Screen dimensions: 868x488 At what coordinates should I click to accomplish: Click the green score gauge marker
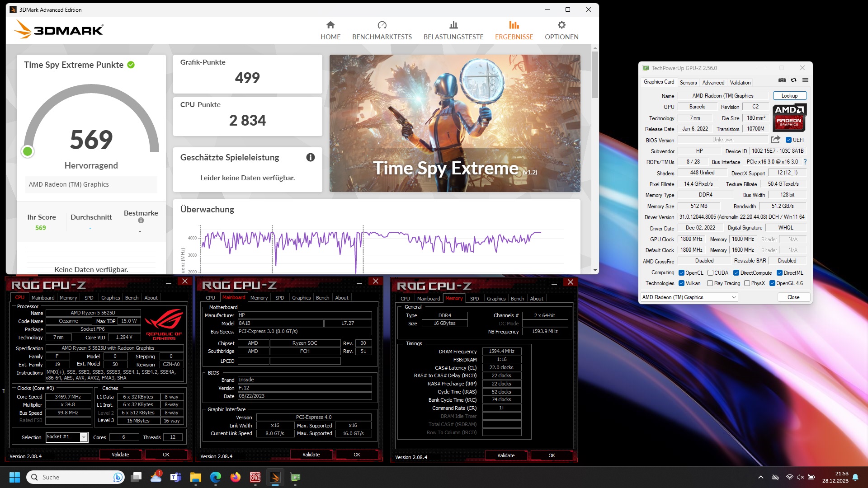(28, 151)
